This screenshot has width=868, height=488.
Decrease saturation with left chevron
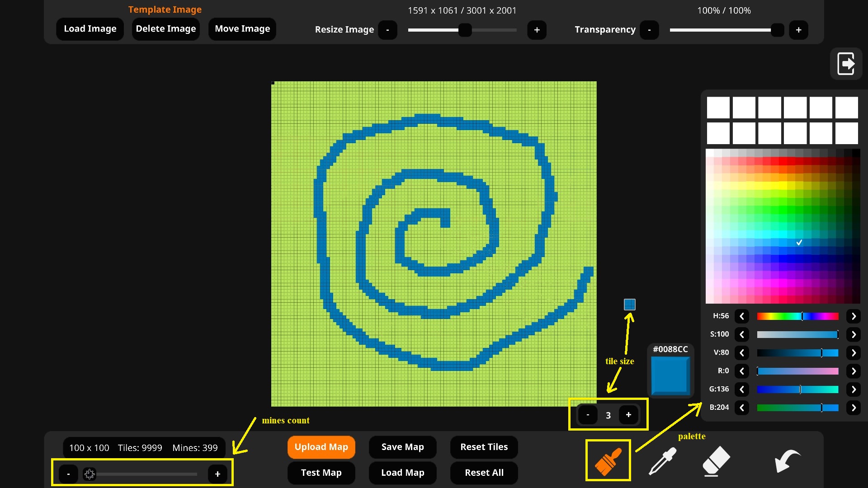coord(742,335)
